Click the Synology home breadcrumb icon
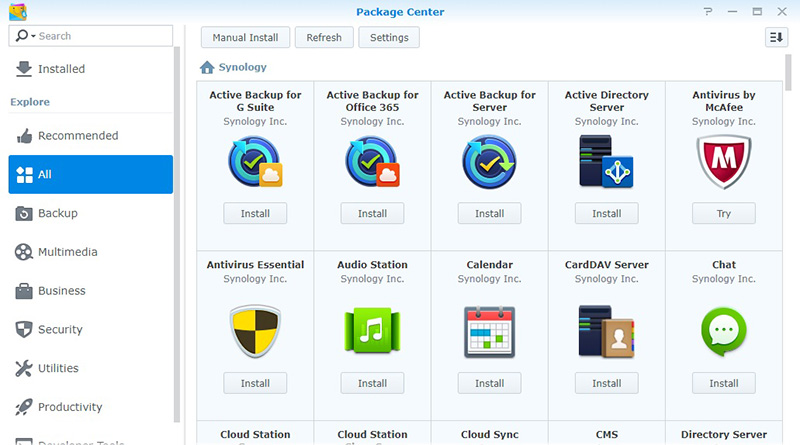The height and width of the screenshot is (445, 800). coord(207,68)
